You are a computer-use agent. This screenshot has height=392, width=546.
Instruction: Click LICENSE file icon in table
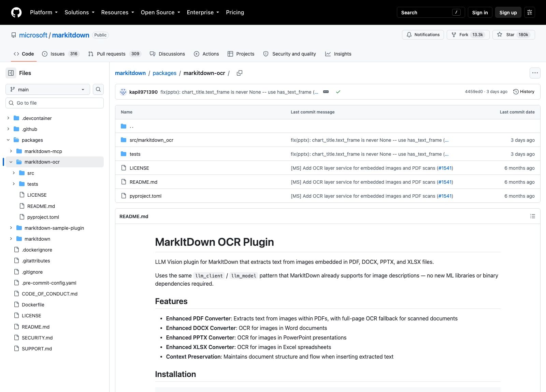point(124,168)
